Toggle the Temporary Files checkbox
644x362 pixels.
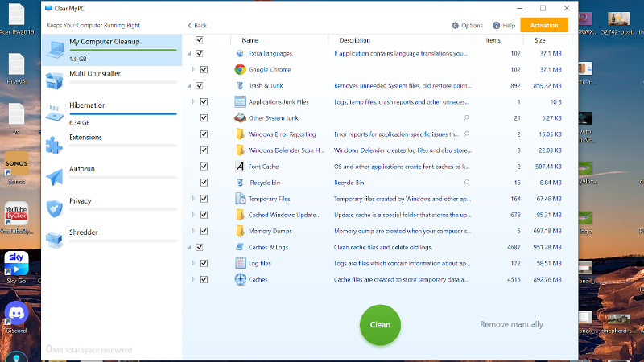coord(204,199)
